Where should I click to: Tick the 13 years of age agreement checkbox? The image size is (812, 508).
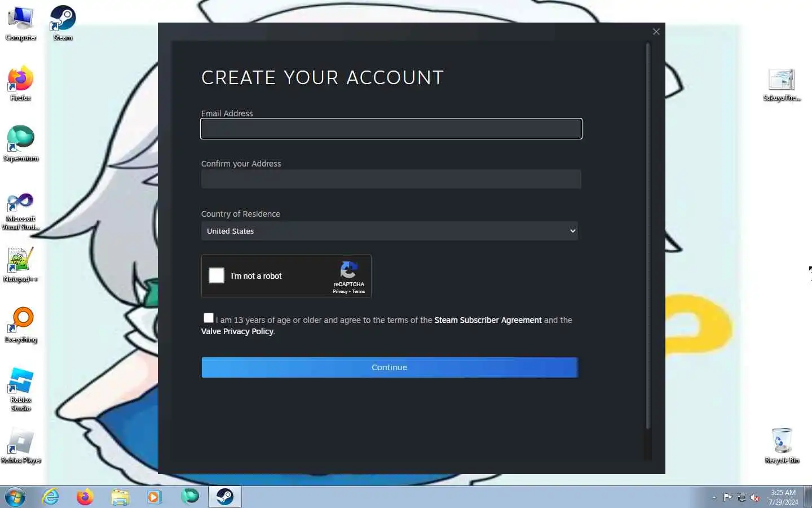[209, 318]
